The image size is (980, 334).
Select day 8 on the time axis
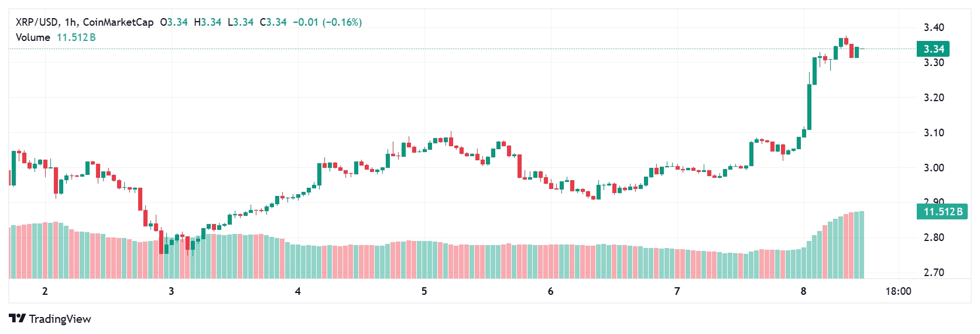pos(803,291)
